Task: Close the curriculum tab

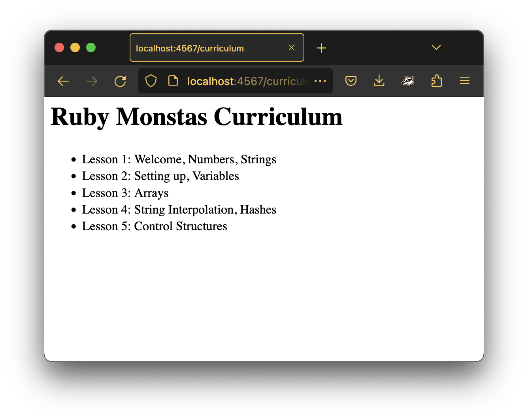Action: click(292, 47)
